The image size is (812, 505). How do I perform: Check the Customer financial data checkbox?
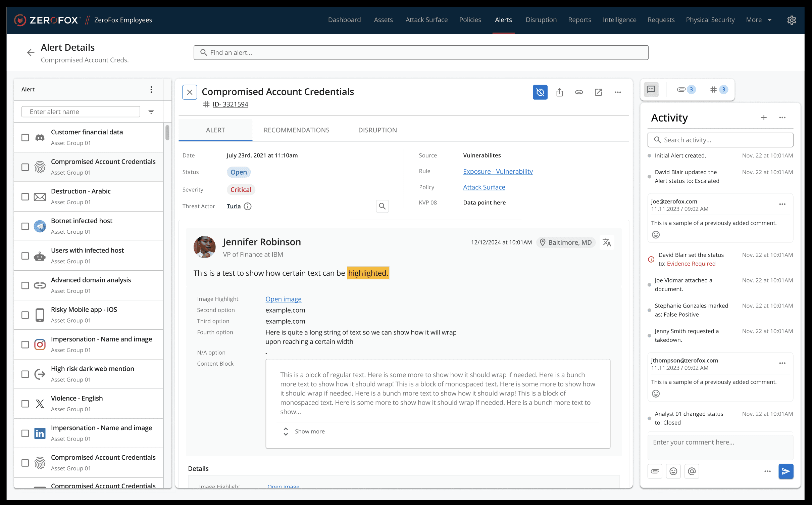(x=25, y=137)
